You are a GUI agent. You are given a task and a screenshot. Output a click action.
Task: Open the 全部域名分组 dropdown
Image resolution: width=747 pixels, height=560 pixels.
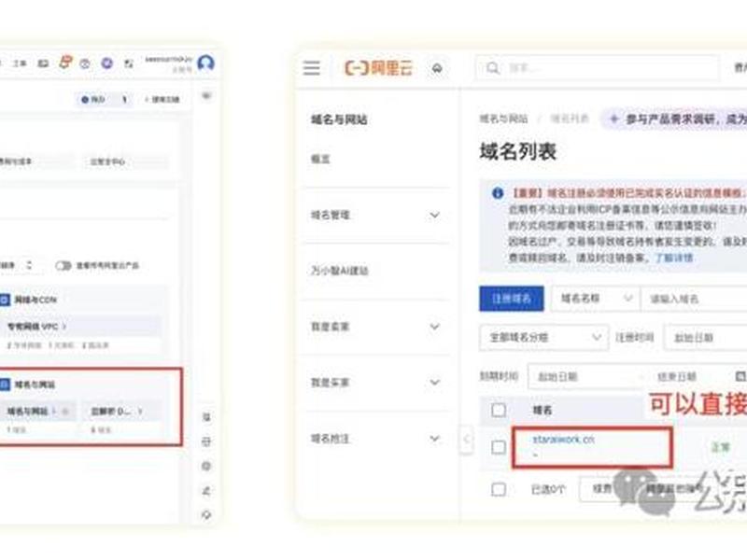coord(544,338)
